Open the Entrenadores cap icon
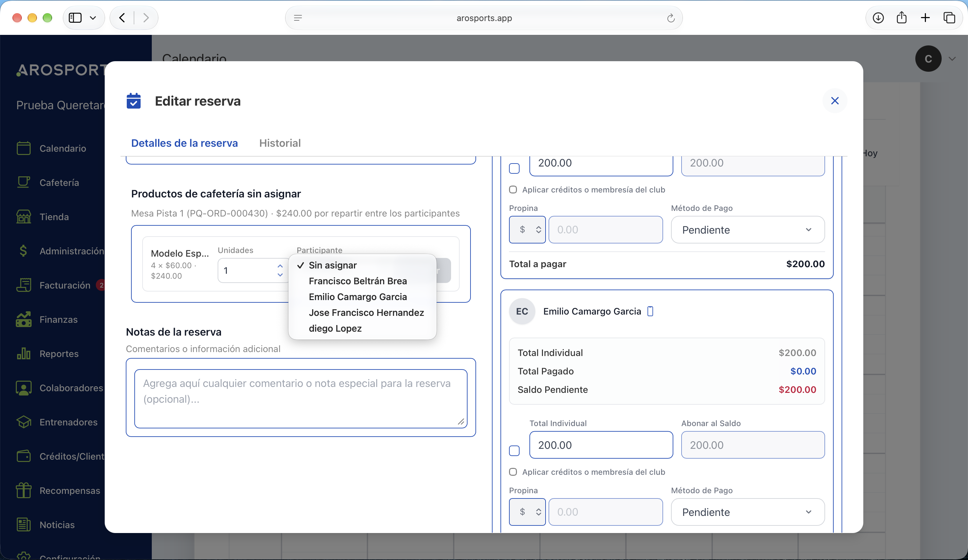Viewport: 968px width, 560px height. 23,422
